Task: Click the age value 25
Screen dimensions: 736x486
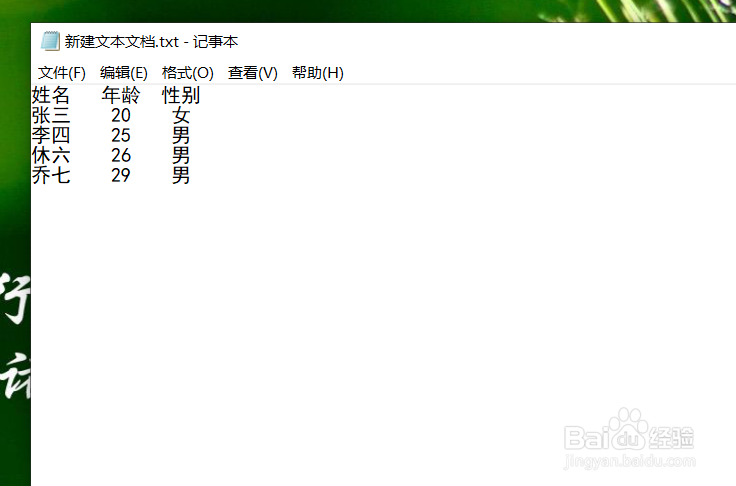Action: tap(121, 136)
